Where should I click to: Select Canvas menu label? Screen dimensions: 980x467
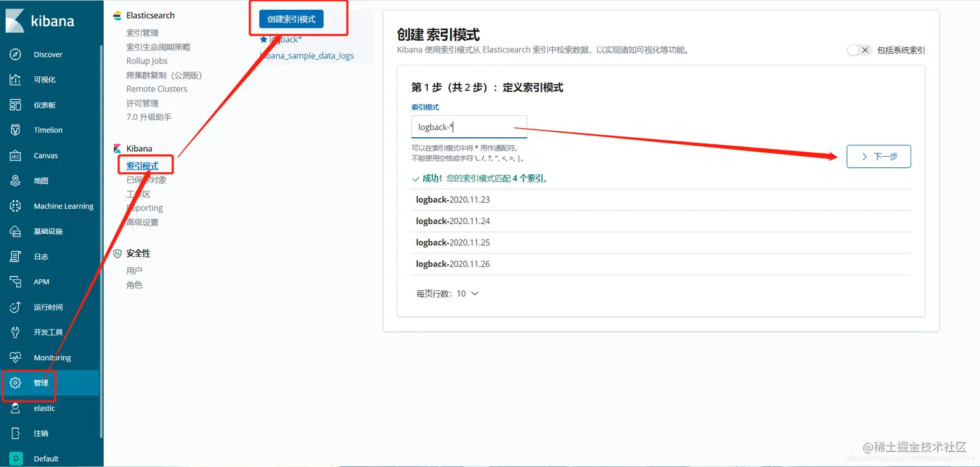point(45,155)
